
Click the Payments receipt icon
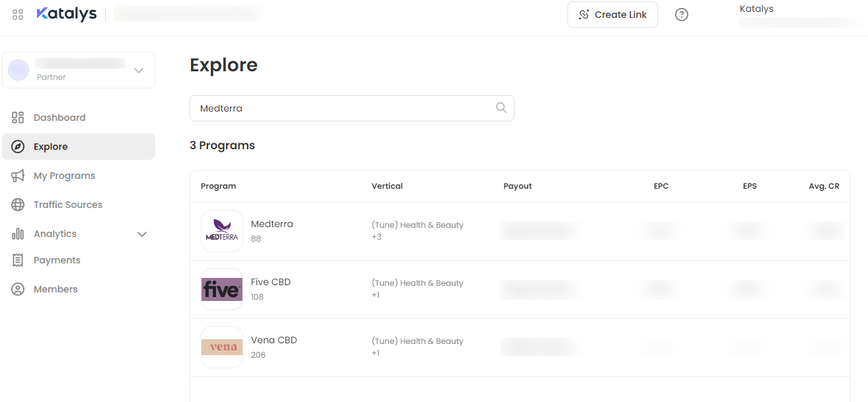click(x=18, y=260)
